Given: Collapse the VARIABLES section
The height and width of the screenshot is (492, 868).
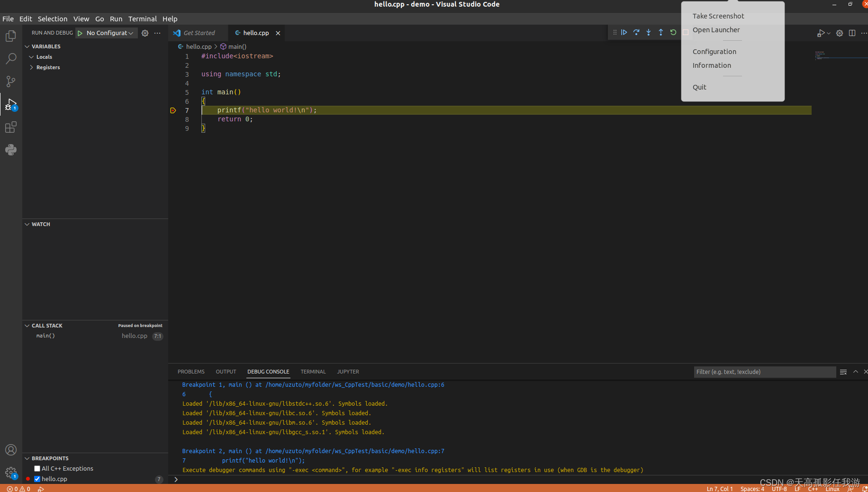Looking at the screenshot, I should 27,46.
